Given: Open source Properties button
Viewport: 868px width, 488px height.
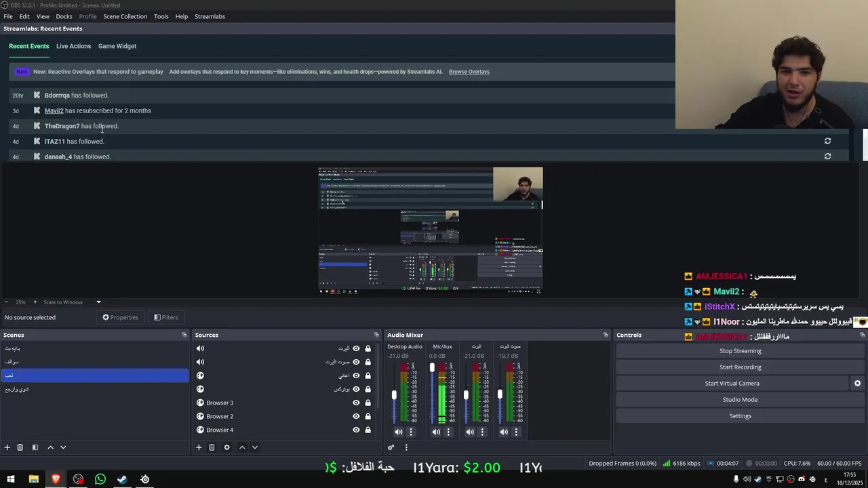Looking at the screenshot, I should pos(120,317).
